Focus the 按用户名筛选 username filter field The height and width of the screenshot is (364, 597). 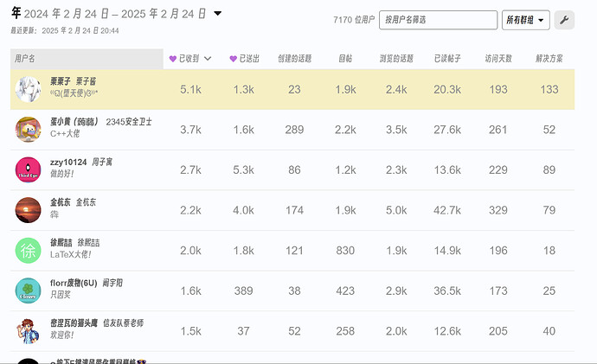(x=438, y=20)
